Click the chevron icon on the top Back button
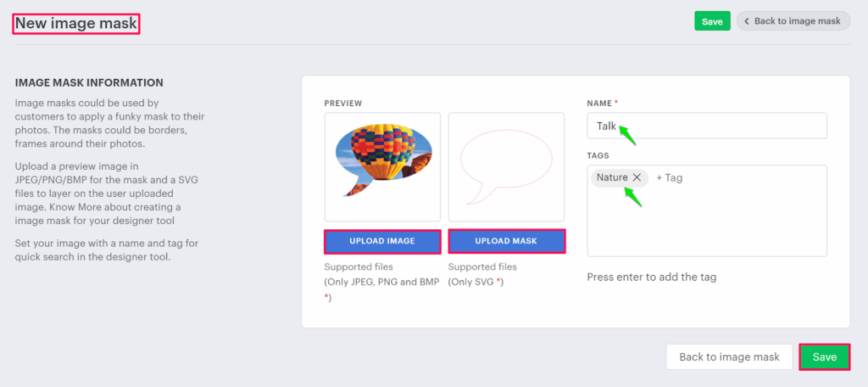Image resolution: width=868 pixels, height=387 pixels. pos(747,21)
